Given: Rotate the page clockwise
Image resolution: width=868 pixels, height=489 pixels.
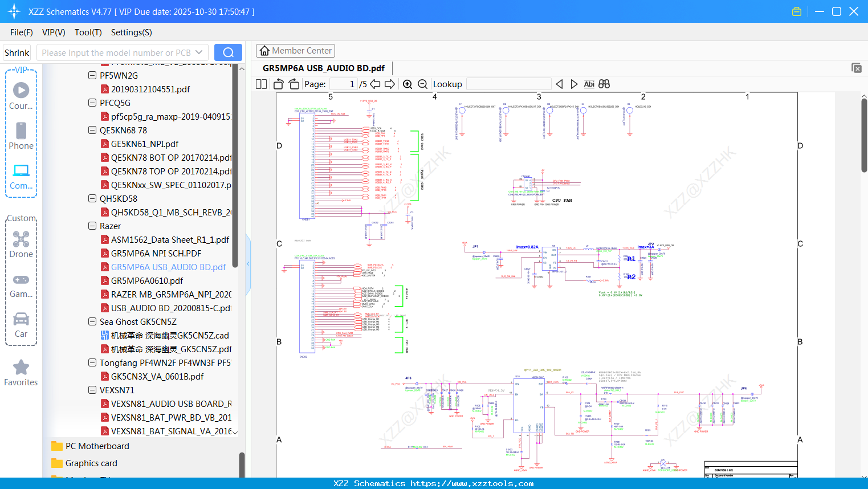Looking at the screenshot, I should (294, 84).
